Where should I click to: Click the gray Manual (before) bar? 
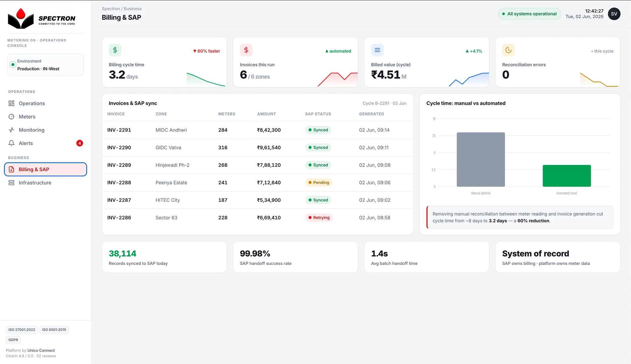pos(481,160)
